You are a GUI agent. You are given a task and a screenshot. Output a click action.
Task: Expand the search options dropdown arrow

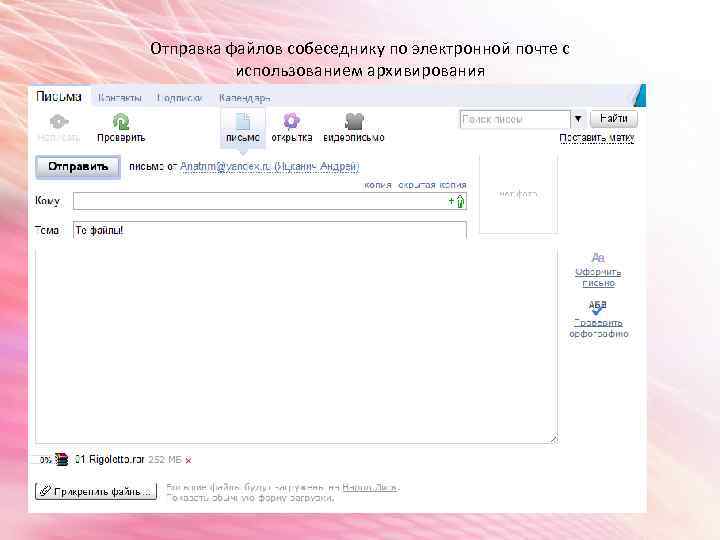(x=578, y=119)
